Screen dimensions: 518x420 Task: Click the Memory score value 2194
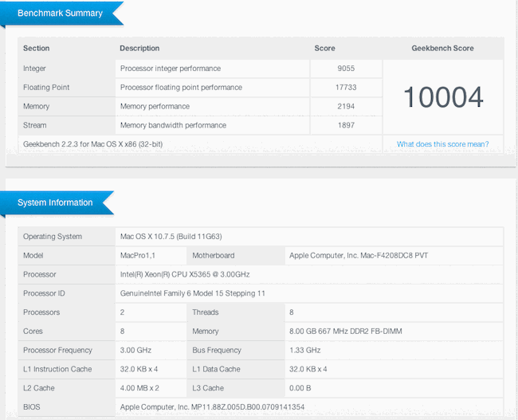click(x=346, y=107)
